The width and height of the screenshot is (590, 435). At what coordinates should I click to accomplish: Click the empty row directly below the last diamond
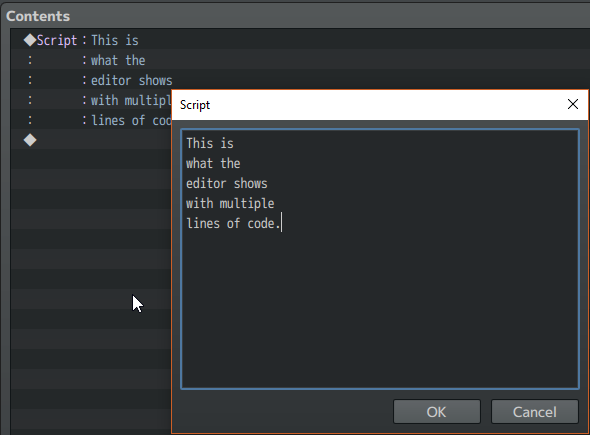point(91,160)
